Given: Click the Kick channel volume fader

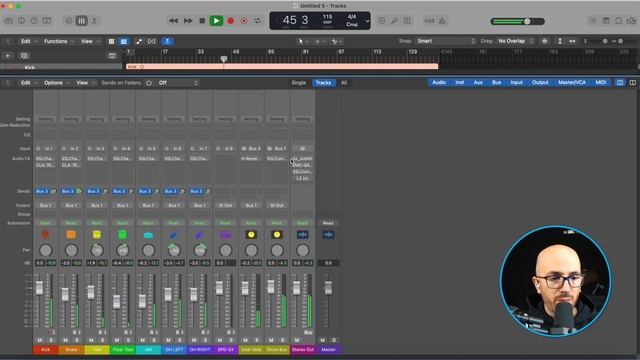Looking at the screenshot, I should coord(40,288).
